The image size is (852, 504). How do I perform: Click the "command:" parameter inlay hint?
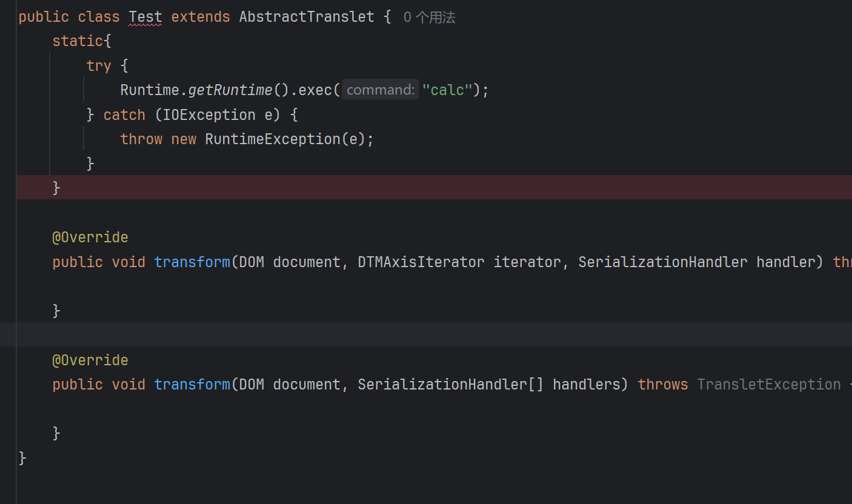pos(380,90)
